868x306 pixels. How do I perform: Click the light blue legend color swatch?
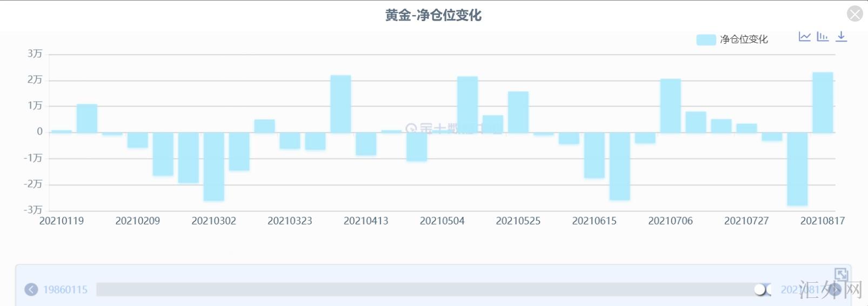[706, 39]
